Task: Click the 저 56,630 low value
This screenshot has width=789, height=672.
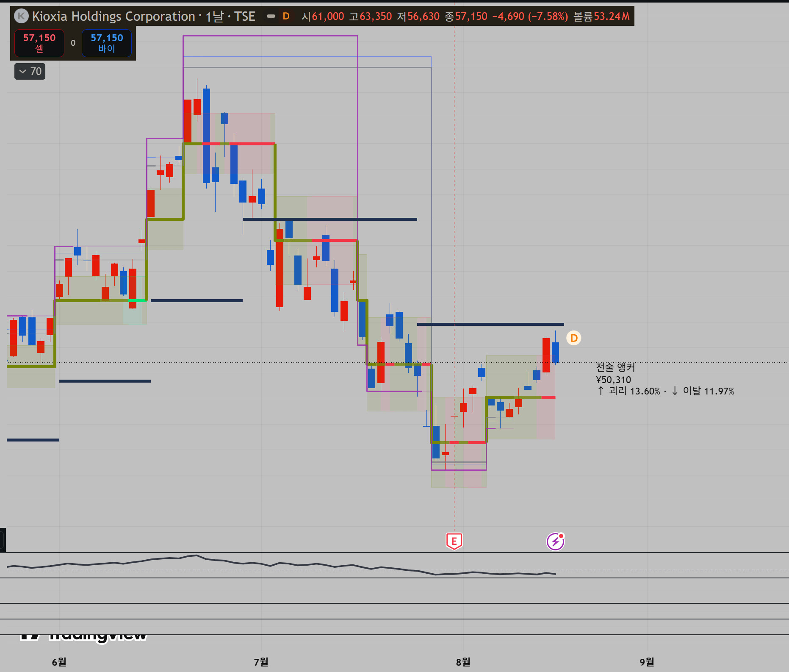Action: point(418,16)
